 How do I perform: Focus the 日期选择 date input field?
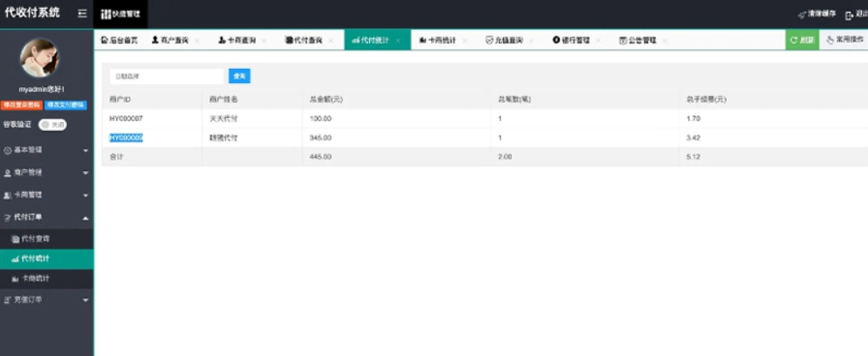tap(167, 77)
